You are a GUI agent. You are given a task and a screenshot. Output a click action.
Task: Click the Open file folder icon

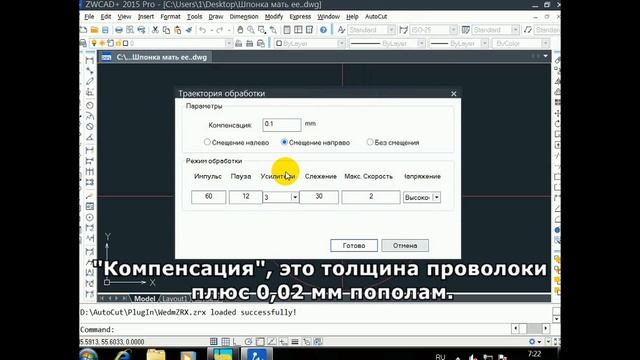coord(94,30)
